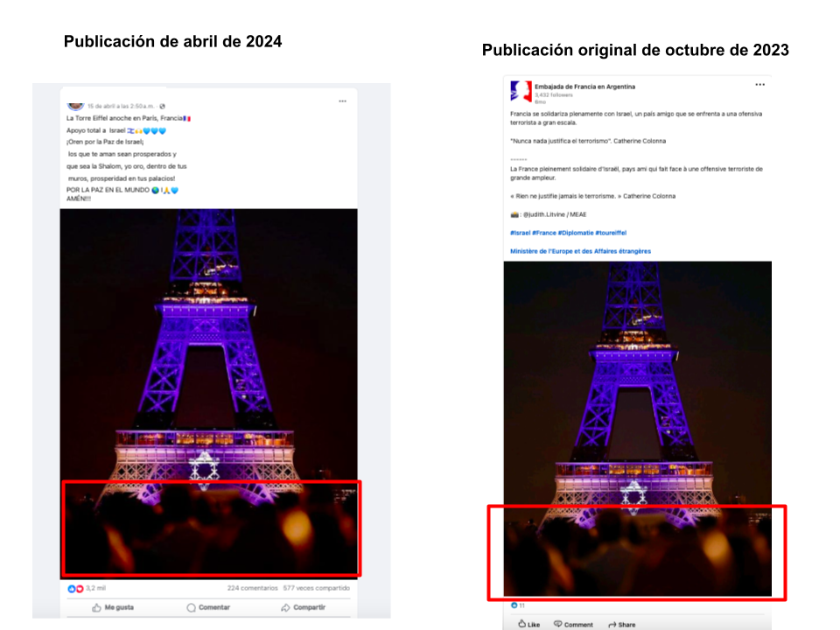Click the Share arrow icon on the right post
Image resolution: width=840 pixels, height=630 pixels.
[x=612, y=625]
